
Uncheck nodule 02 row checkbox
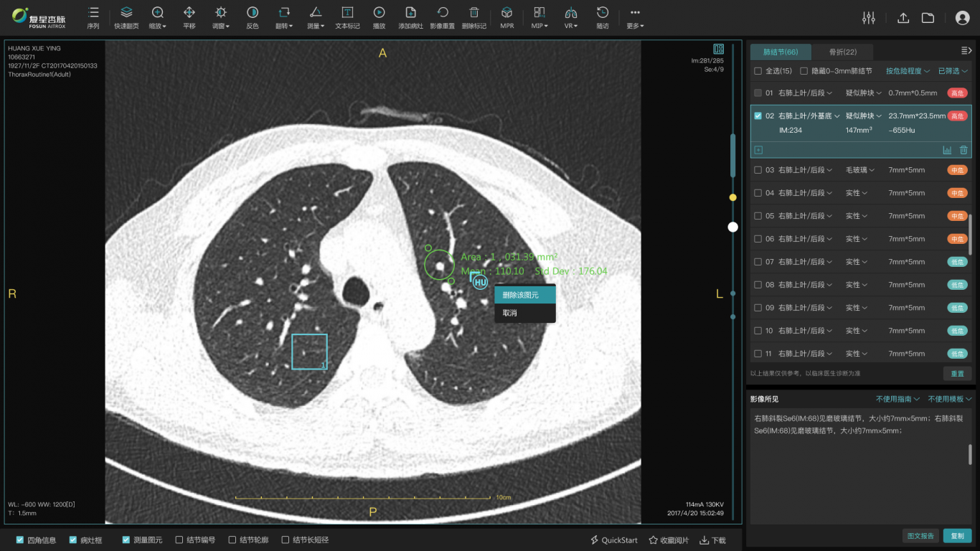[x=758, y=116]
